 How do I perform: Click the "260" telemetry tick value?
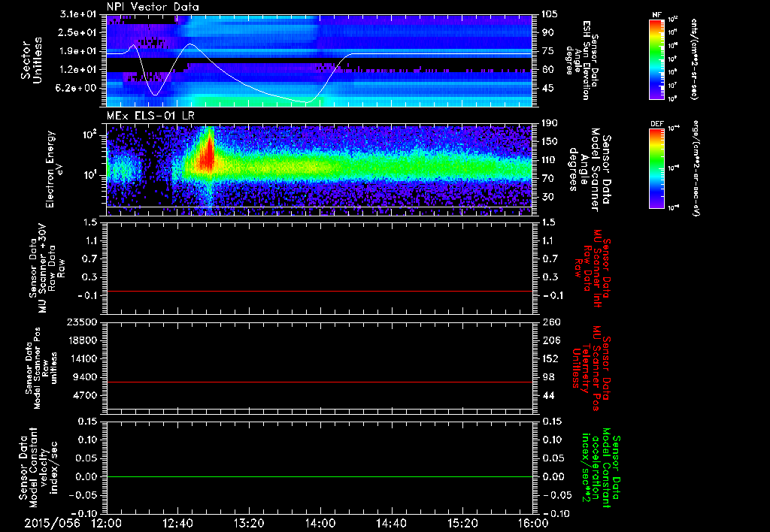click(x=551, y=322)
